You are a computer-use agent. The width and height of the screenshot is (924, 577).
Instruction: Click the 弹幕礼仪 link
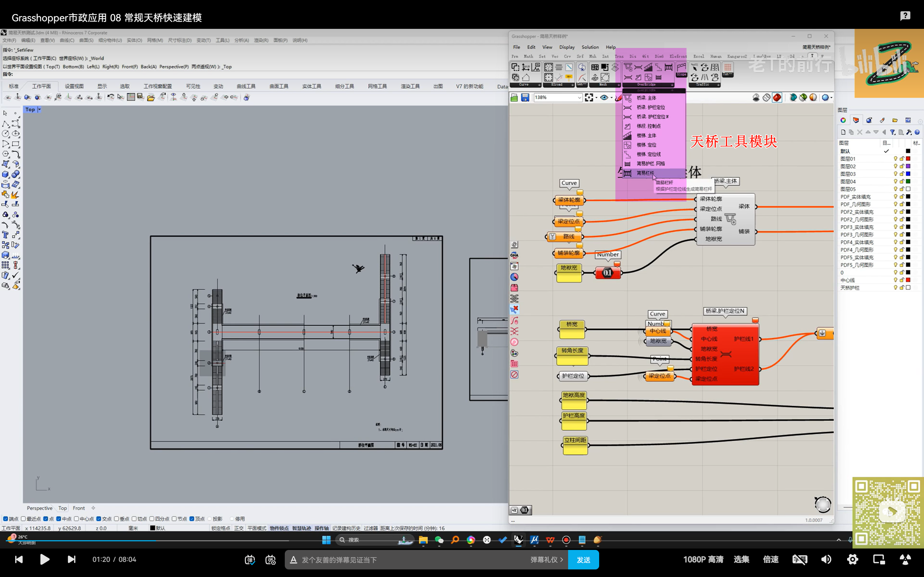click(546, 559)
